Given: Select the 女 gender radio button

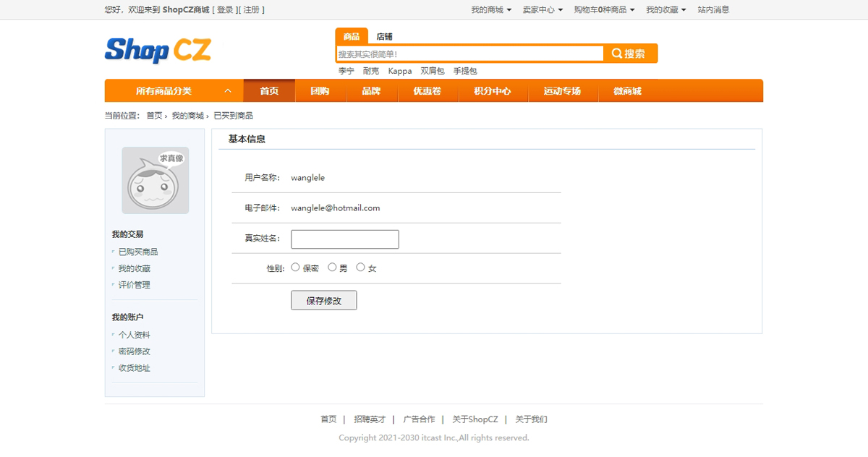Looking at the screenshot, I should coord(360,268).
